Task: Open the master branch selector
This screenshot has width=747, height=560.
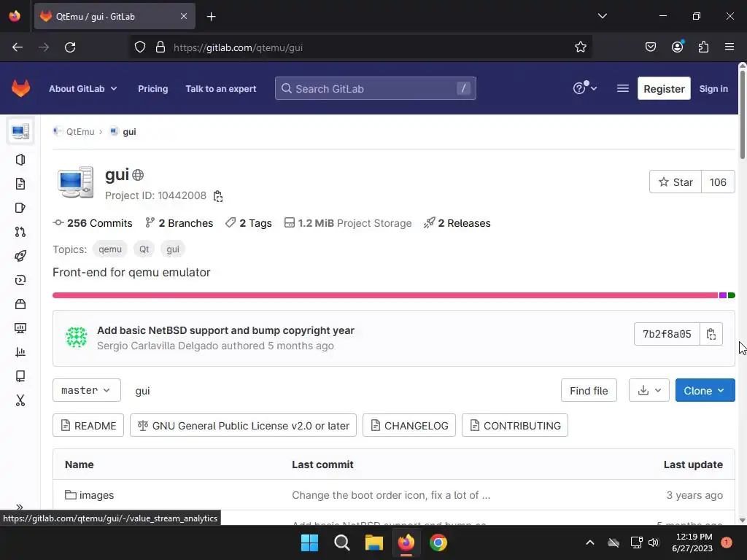Action: pos(87,391)
